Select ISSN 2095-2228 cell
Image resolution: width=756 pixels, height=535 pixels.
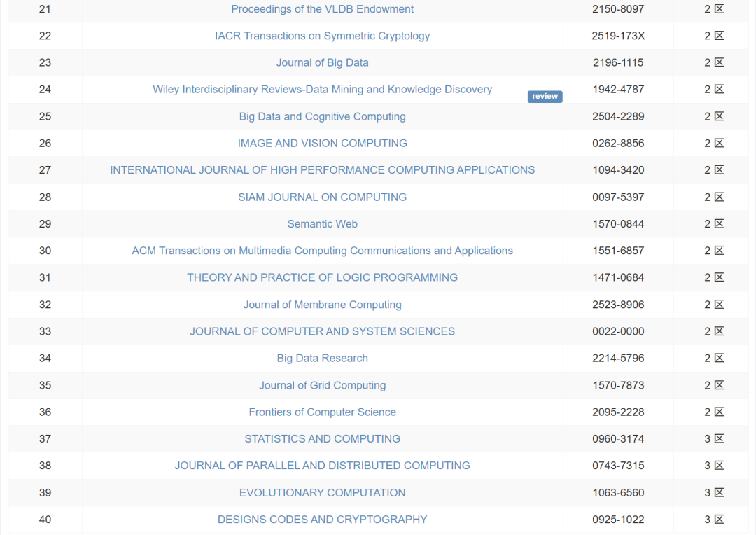[x=618, y=412]
